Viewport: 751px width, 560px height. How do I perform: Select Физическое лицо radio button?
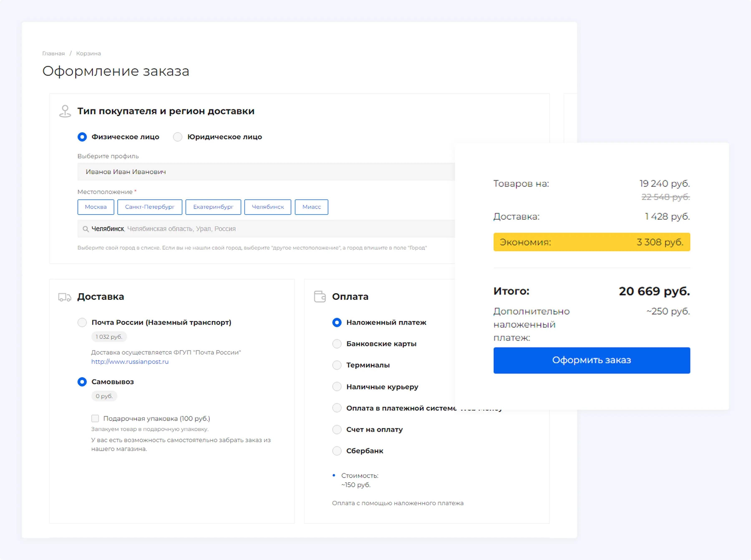point(82,137)
